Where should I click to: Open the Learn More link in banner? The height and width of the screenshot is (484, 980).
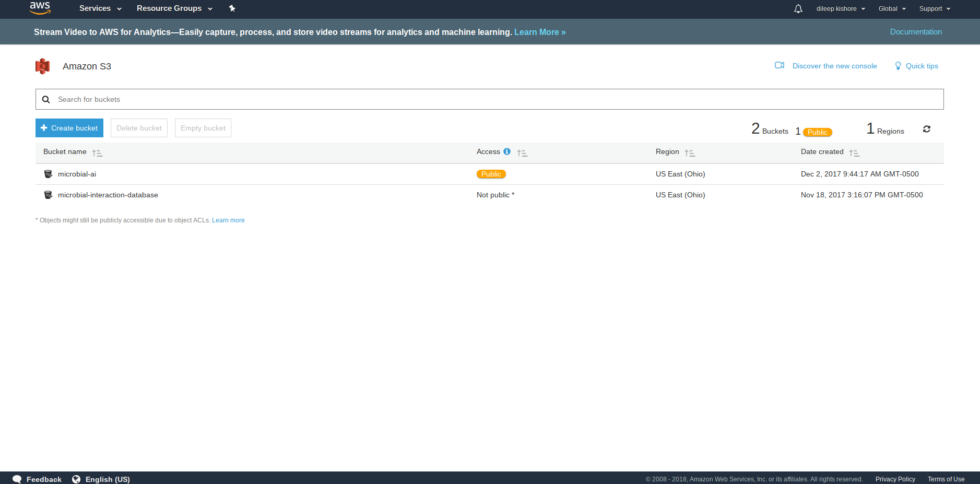pos(540,32)
